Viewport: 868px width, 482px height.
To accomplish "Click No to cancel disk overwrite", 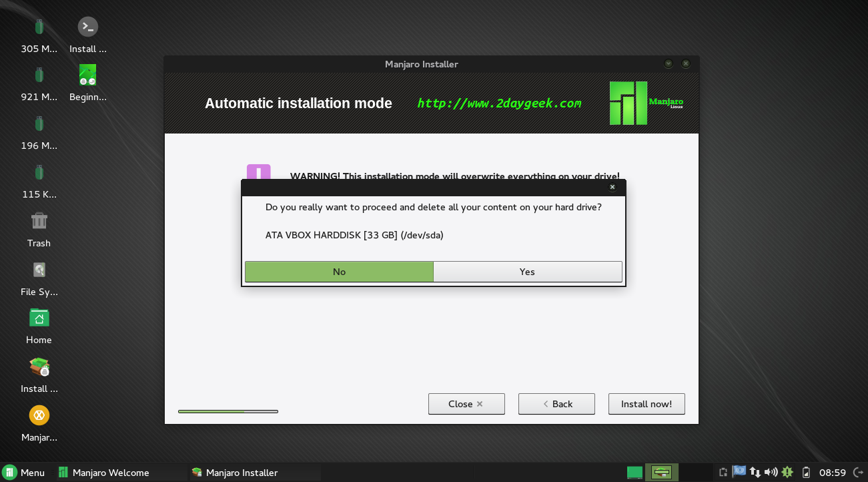I will pyautogui.click(x=339, y=272).
